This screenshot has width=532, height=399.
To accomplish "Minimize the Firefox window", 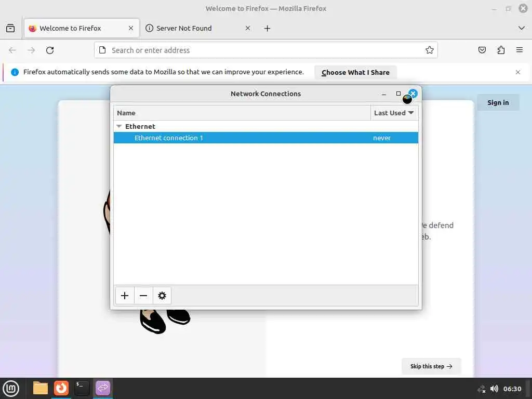I will [494, 9].
